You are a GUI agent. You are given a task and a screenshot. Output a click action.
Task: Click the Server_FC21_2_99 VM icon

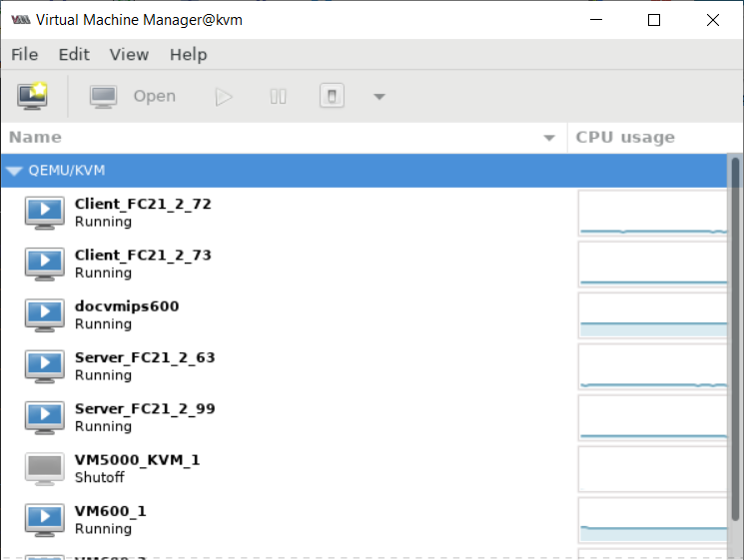pos(45,417)
